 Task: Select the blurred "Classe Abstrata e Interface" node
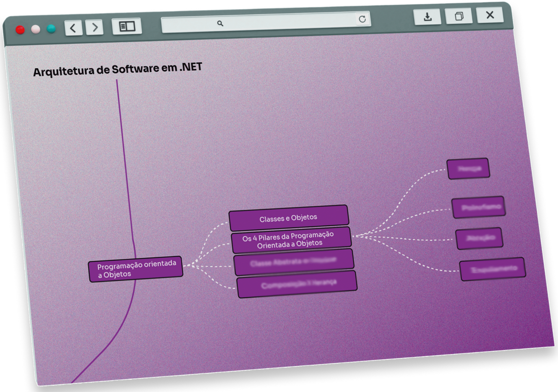pos(294,262)
